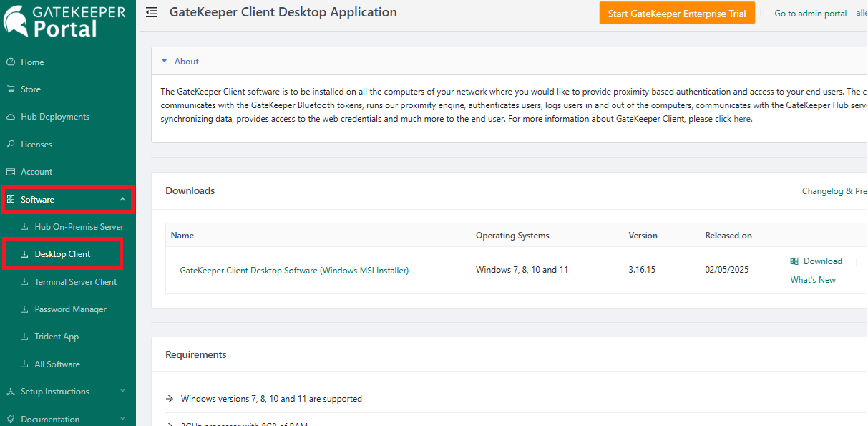Select All Software submenu item
Viewport: 868px width, 426px height.
(57, 364)
